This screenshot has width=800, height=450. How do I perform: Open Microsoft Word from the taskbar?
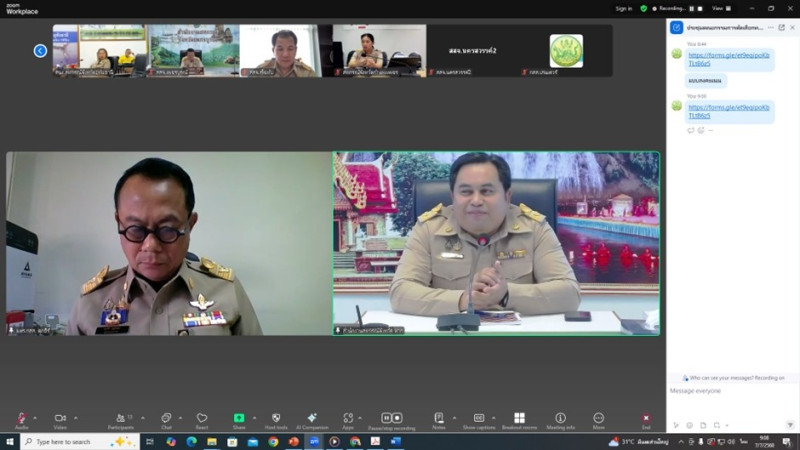(x=395, y=441)
